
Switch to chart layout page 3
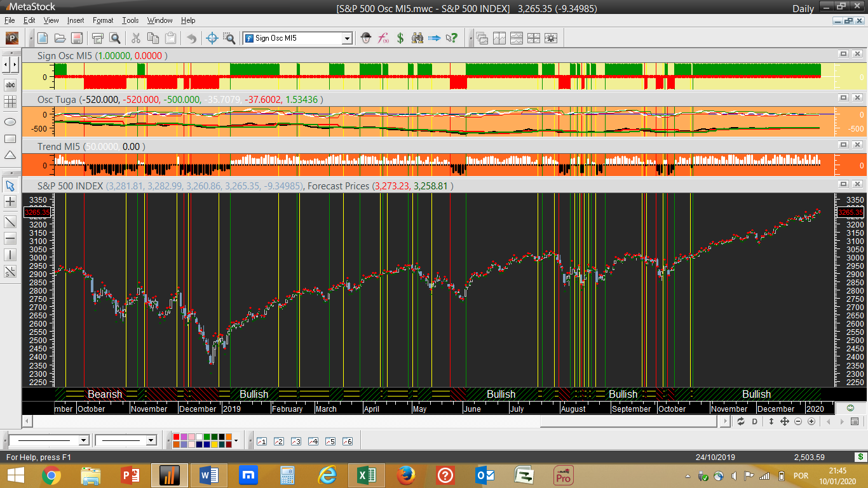click(295, 440)
